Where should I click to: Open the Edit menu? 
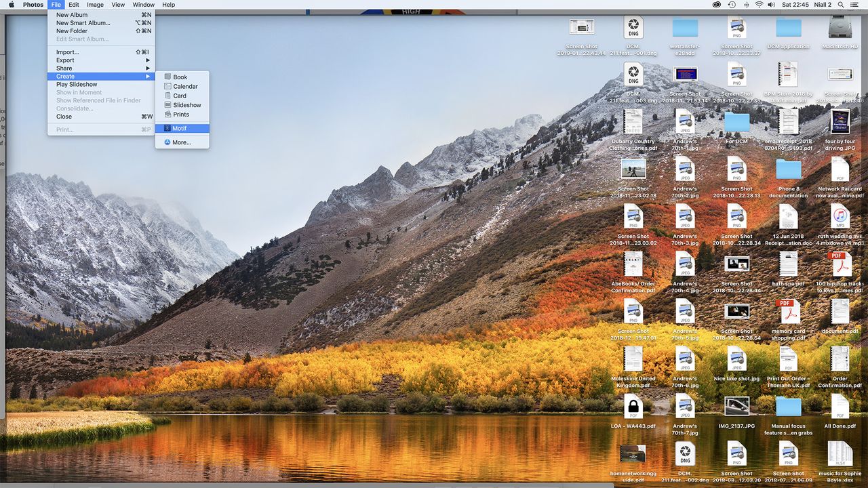pos(73,5)
